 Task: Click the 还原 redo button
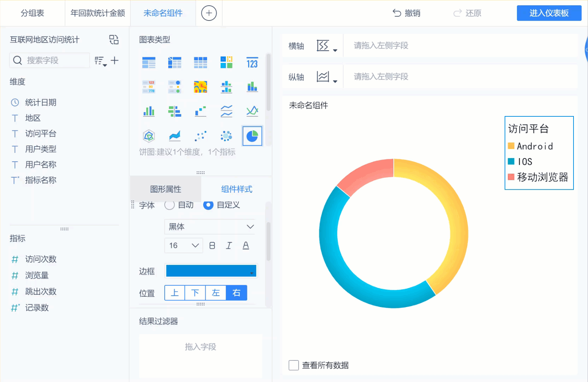pos(467,13)
